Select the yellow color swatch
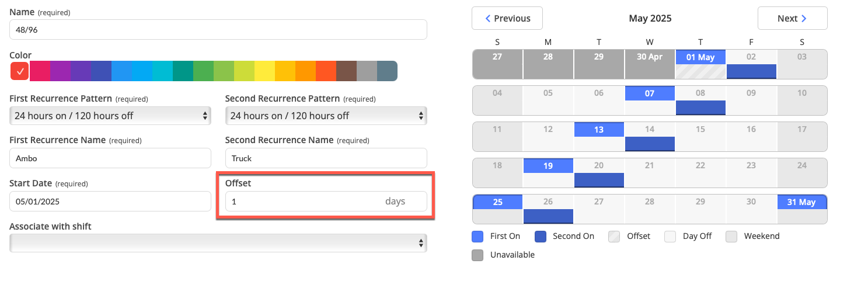The width and height of the screenshot is (868, 281). pyautogui.click(x=264, y=71)
